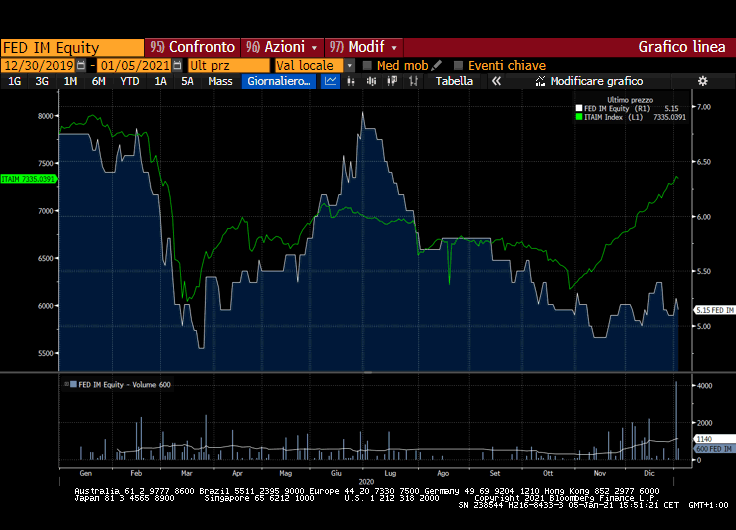Viewport: 736px width, 530px height.
Task: Click the chart settings gear icon
Action: pos(702,81)
